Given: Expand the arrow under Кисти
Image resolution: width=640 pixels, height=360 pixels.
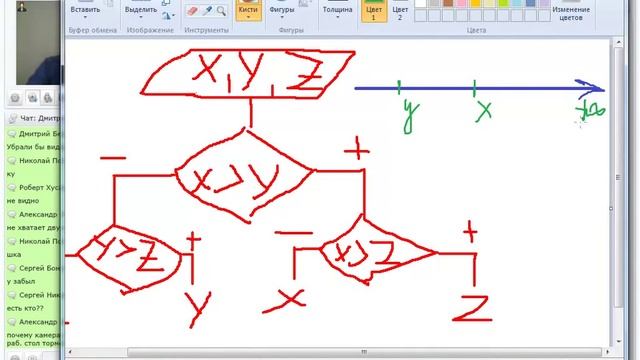Looking at the screenshot, I should 248,17.
